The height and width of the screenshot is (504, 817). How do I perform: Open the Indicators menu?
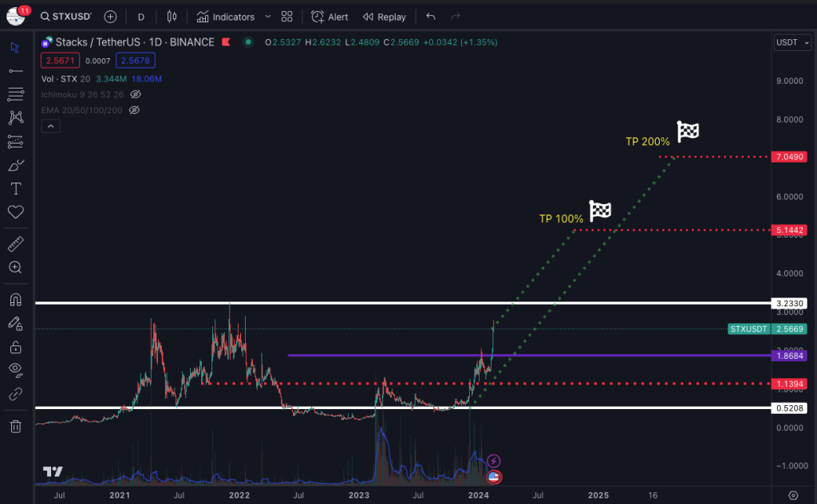(x=226, y=17)
